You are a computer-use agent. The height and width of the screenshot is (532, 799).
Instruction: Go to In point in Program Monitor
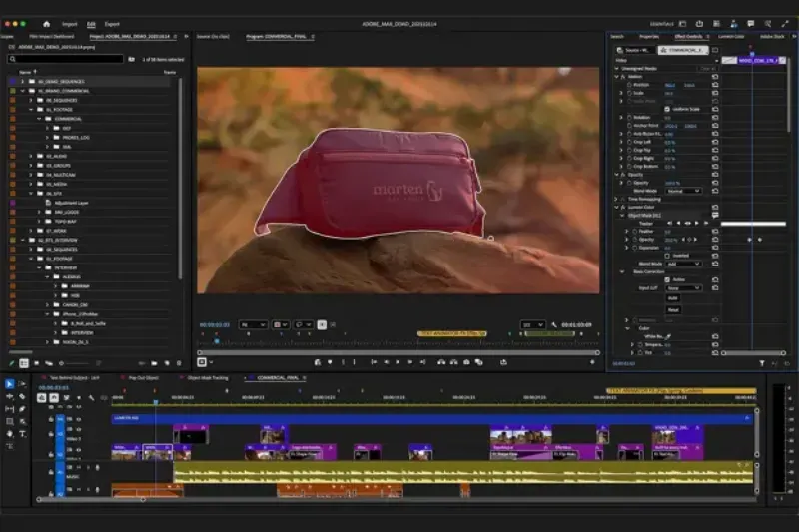coord(374,362)
